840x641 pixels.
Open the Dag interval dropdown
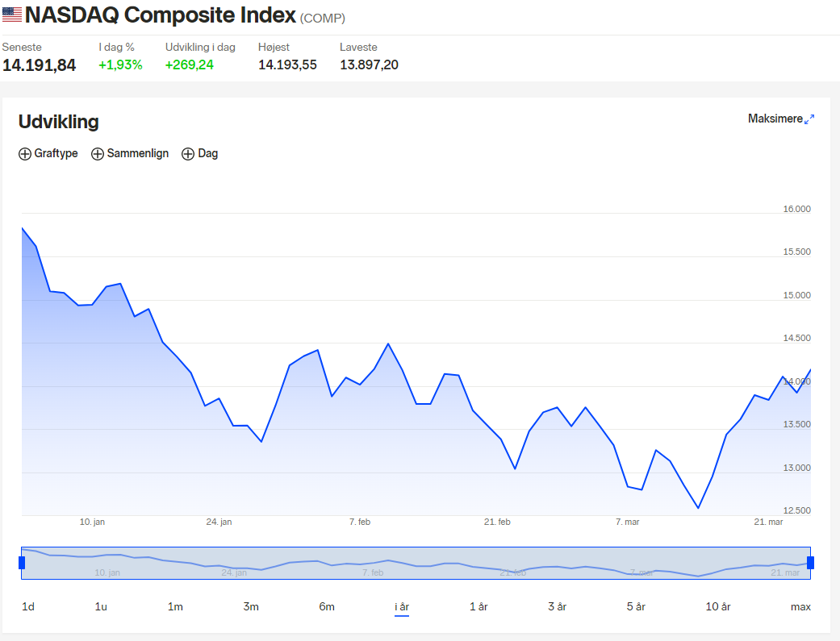coord(200,154)
